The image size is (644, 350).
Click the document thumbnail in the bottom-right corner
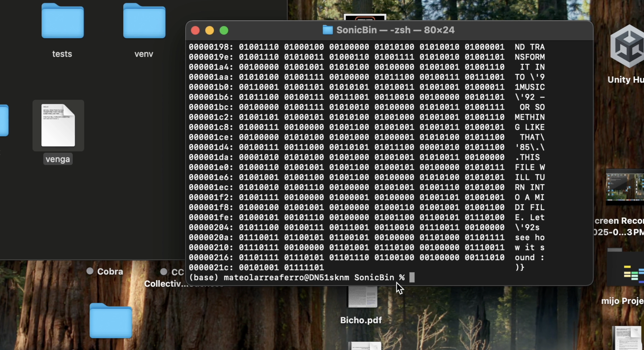tap(627, 338)
